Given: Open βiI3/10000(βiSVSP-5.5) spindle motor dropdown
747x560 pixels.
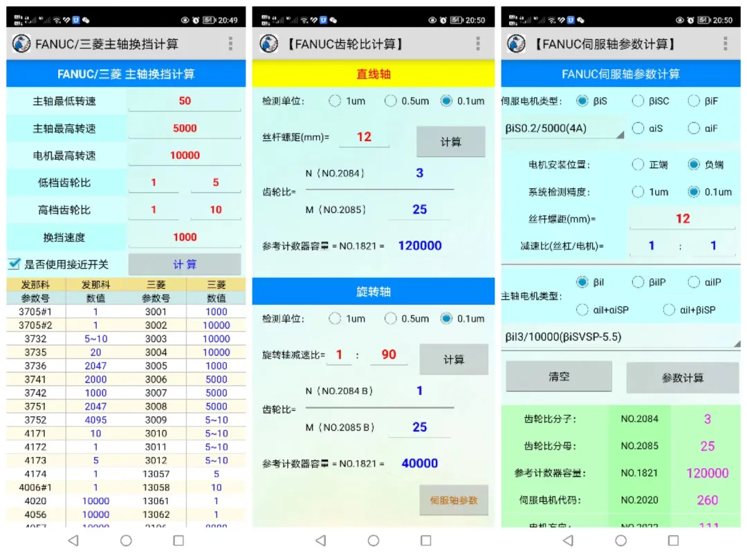Looking at the screenshot, I should pos(621,337).
